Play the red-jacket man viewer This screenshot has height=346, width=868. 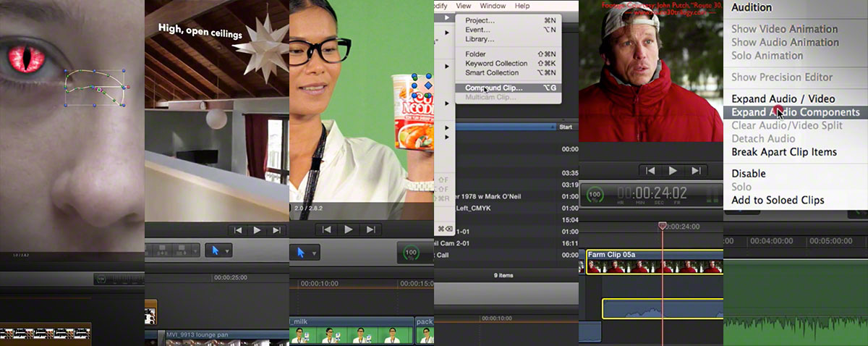tap(673, 171)
